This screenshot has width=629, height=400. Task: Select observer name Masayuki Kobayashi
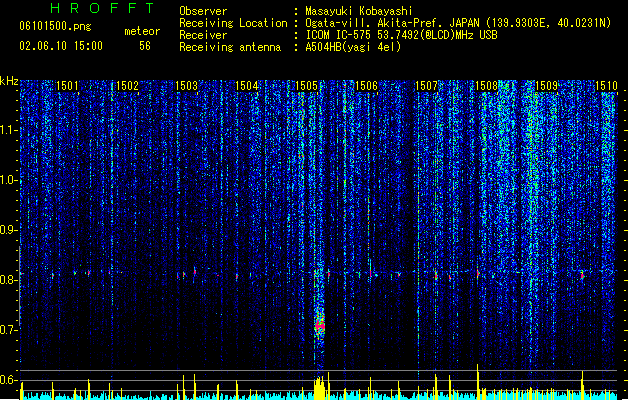(359, 11)
